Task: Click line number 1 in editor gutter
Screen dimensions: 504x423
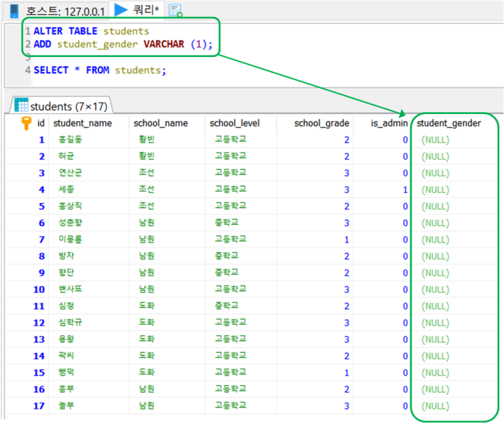Action: tap(28, 31)
